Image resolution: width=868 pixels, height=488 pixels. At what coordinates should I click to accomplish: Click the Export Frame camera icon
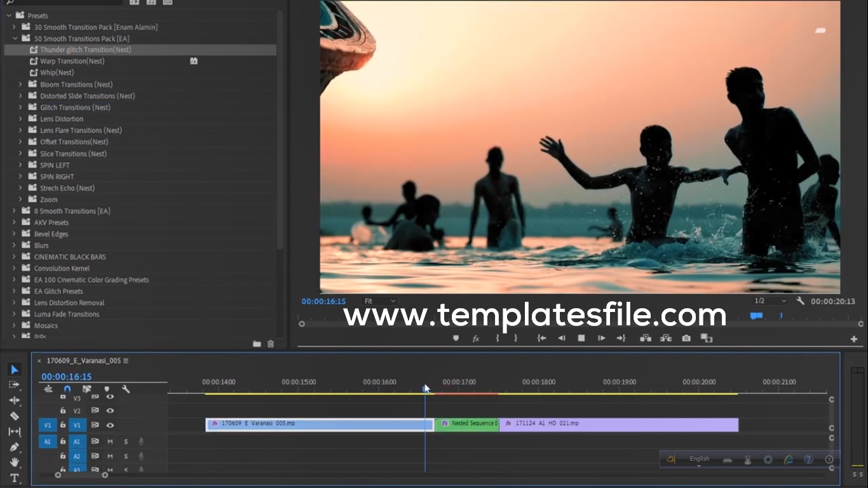click(686, 339)
